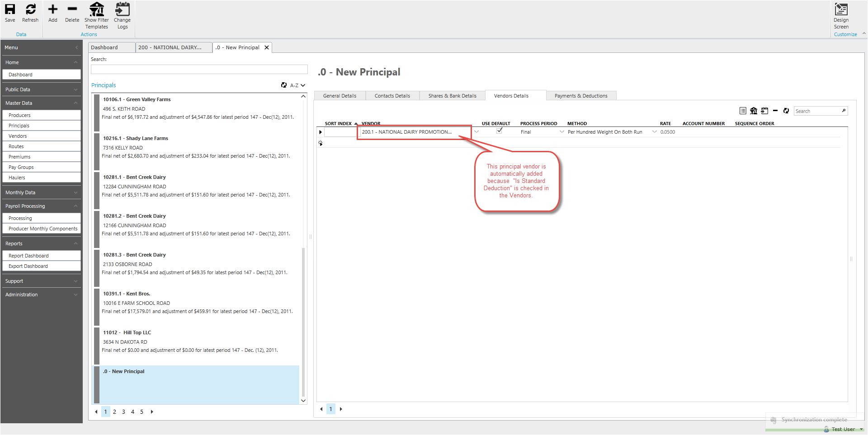Open the Process Period dropdown showing Final
The width and height of the screenshot is (868, 435).
(x=561, y=131)
